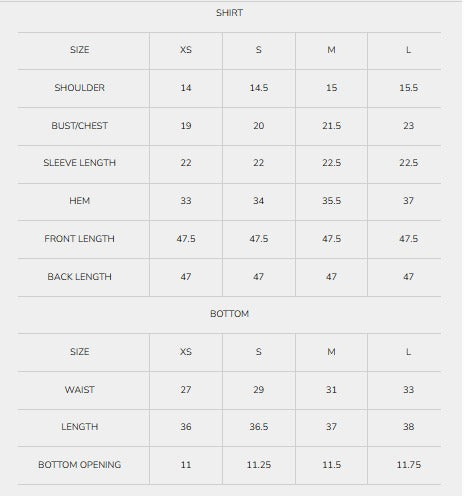This screenshot has width=464, height=496.
Task: Select the BOTTOM section heading
Action: coord(229,314)
